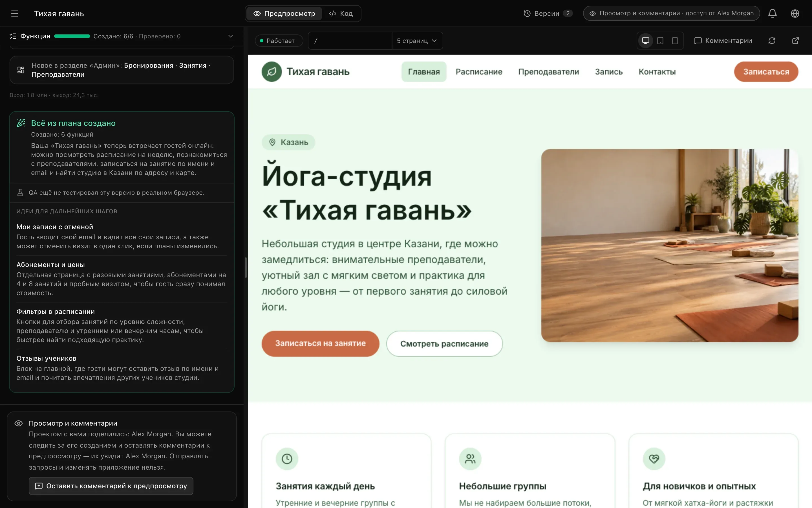This screenshot has width=812, height=508.
Task: Click the Просмотр и комментарии access badge
Action: (x=671, y=14)
